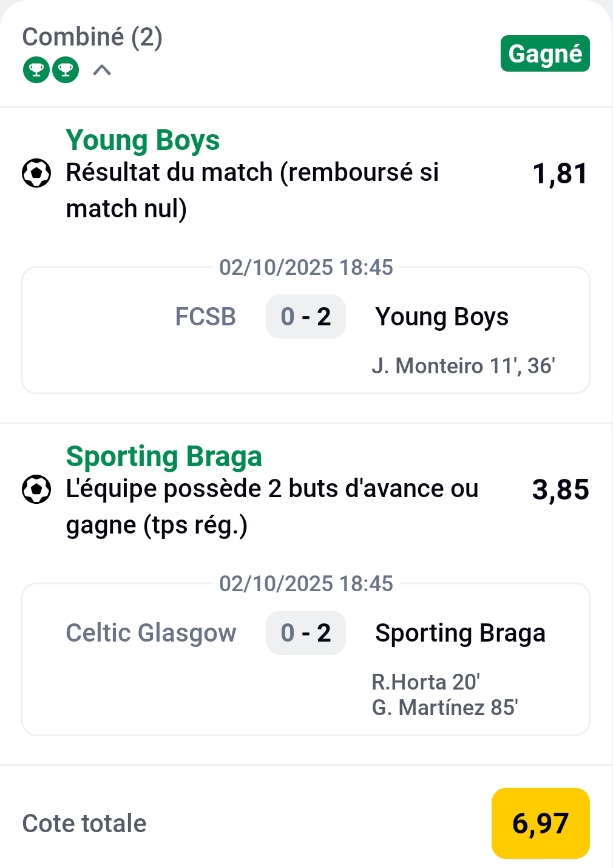Collapse the Combiné bet details chevron
The image size is (613, 868).
tap(102, 70)
